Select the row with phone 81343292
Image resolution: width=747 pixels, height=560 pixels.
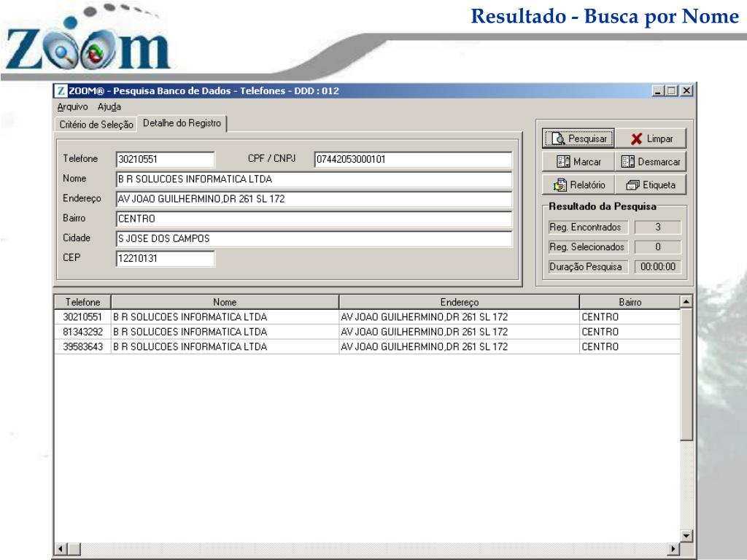[x=367, y=332]
